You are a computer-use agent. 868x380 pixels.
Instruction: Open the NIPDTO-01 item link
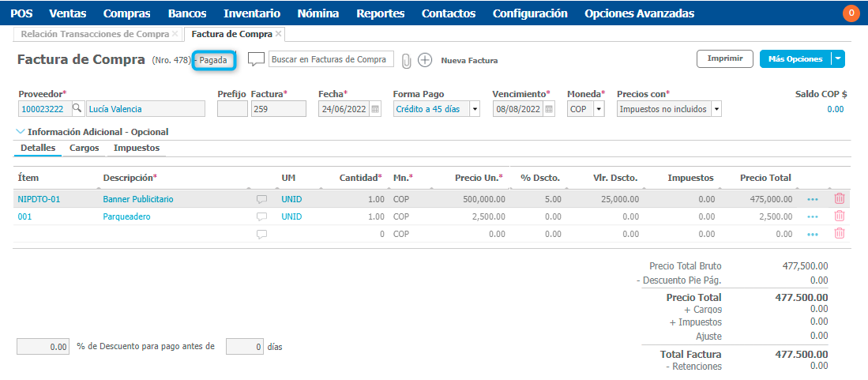[39, 199]
